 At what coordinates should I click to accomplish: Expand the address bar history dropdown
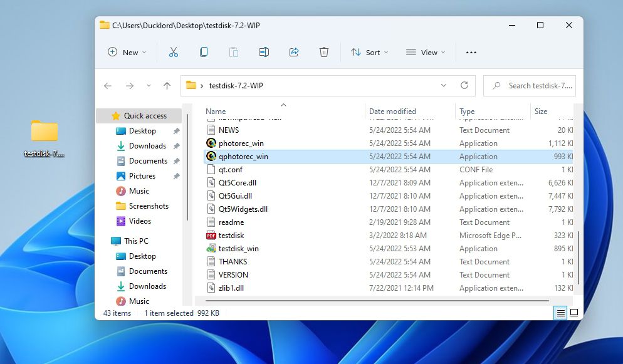coord(443,85)
